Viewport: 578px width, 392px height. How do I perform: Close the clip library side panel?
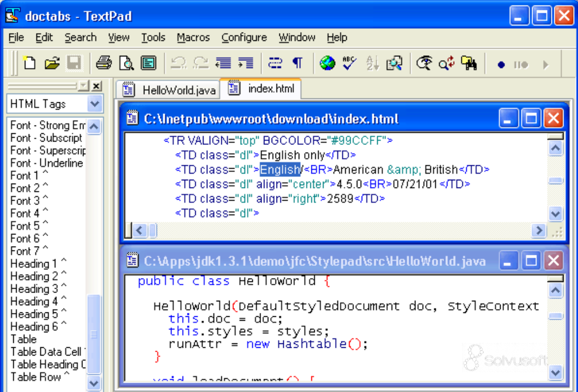pos(97,86)
